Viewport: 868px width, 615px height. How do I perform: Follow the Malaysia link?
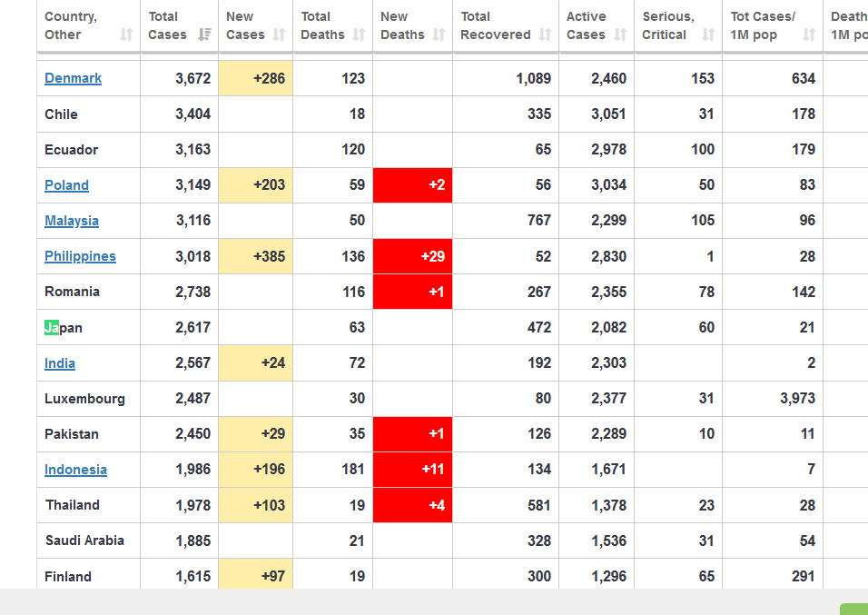(x=72, y=221)
